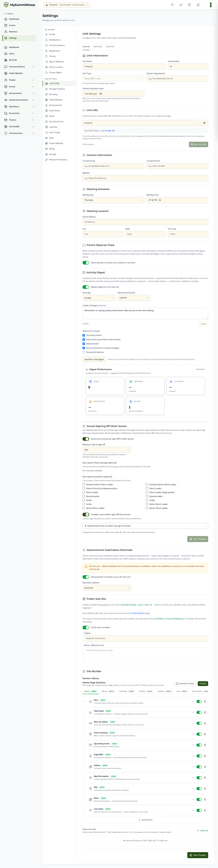This screenshot has height=868, width=218.
Task: Open the user avatar in the top-right corner
Action: [211, 5]
